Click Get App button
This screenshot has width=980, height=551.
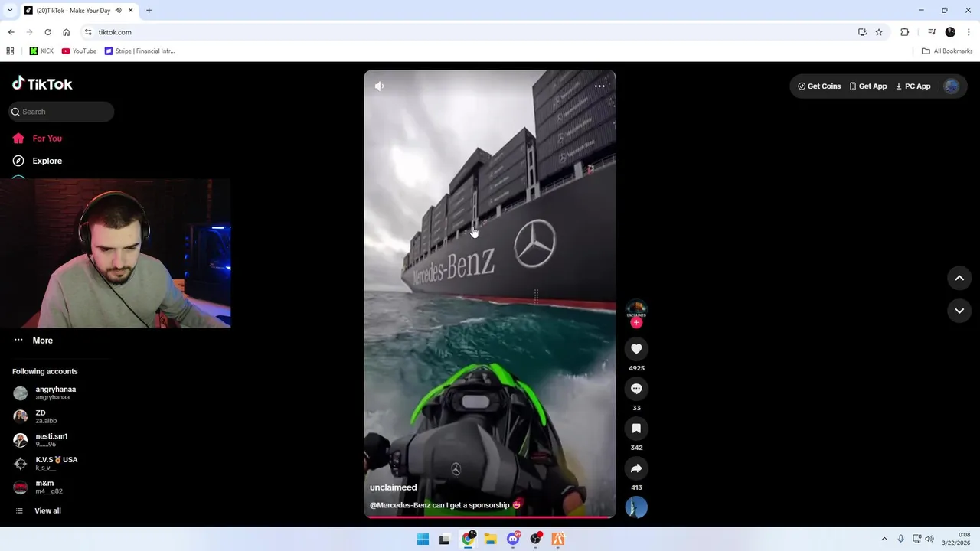click(x=868, y=86)
